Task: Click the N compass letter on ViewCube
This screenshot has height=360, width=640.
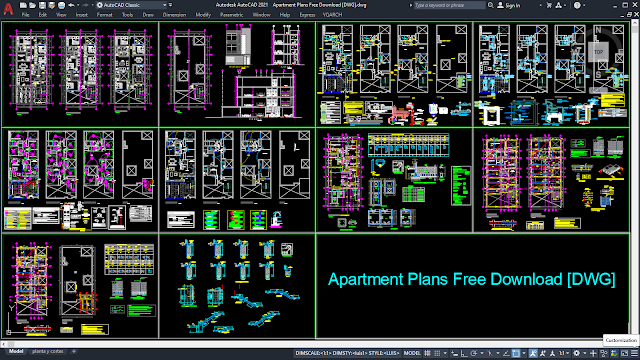Action: point(598,30)
